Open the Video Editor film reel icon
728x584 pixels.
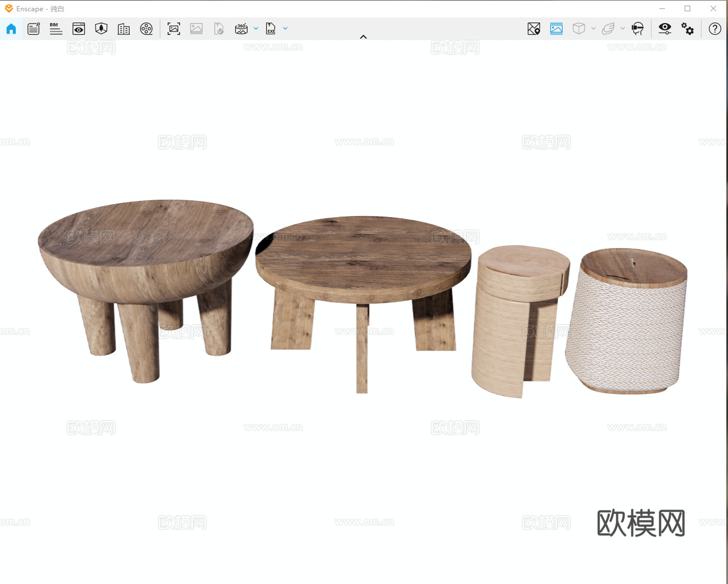pos(146,29)
